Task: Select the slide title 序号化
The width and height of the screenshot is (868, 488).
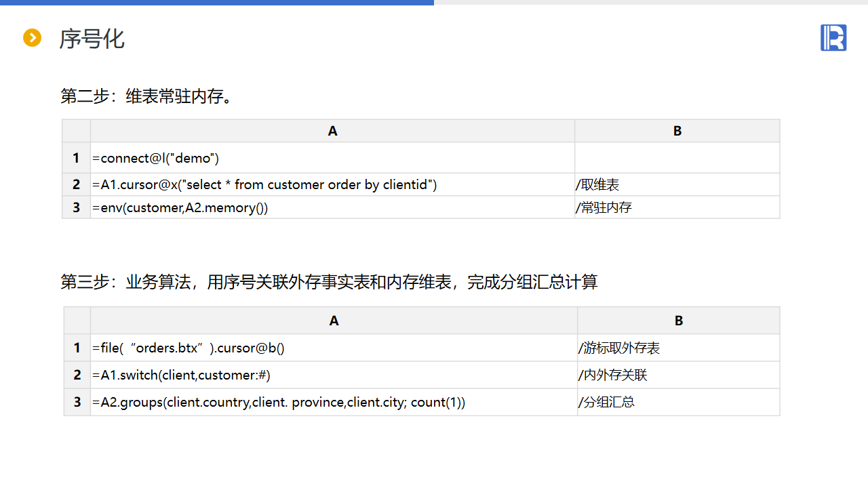Action: [x=92, y=39]
